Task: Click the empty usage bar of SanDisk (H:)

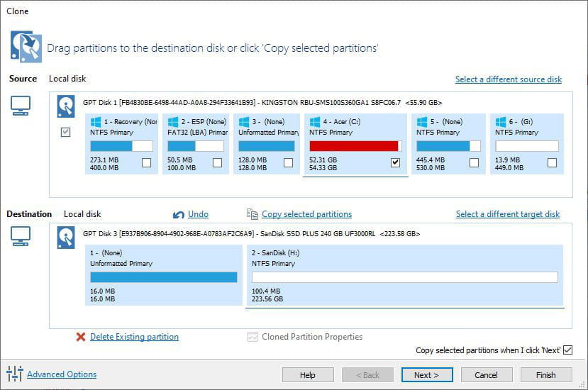Action: (404, 277)
